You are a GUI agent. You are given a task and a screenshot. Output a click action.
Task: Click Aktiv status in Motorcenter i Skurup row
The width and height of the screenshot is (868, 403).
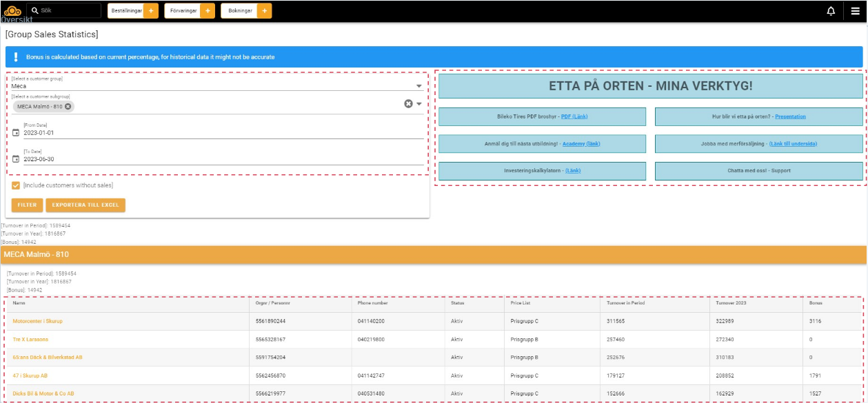tap(457, 321)
